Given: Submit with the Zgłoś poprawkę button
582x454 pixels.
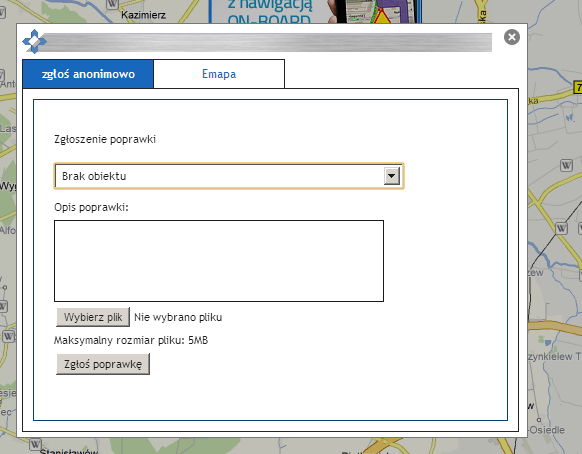Looking at the screenshot, I should tap(103, 364).
